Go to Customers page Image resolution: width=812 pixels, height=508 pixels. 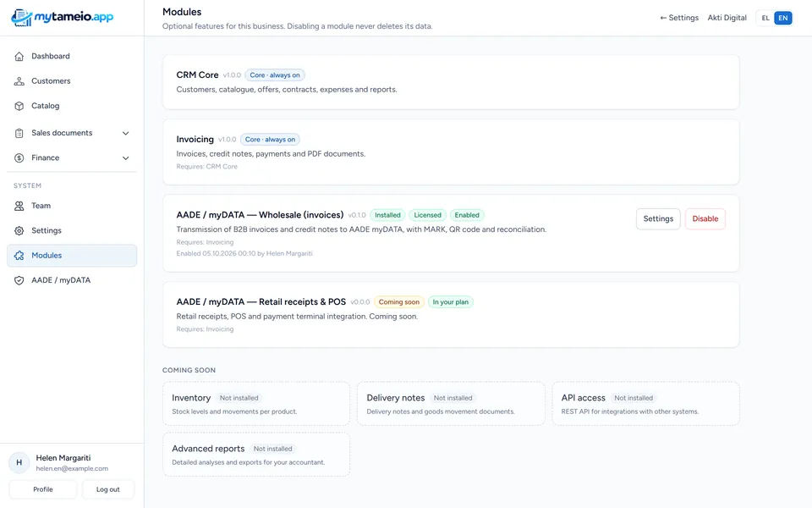[x=72, y=81]
